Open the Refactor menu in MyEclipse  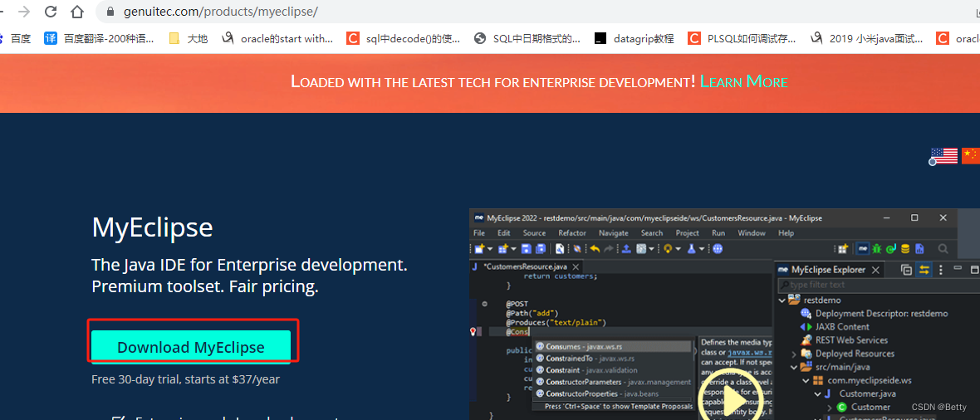[x=572, y=233]
